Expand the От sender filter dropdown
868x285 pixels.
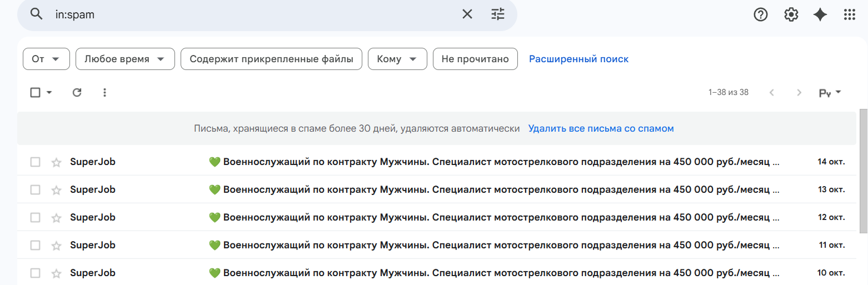click(x=46, y=59)
